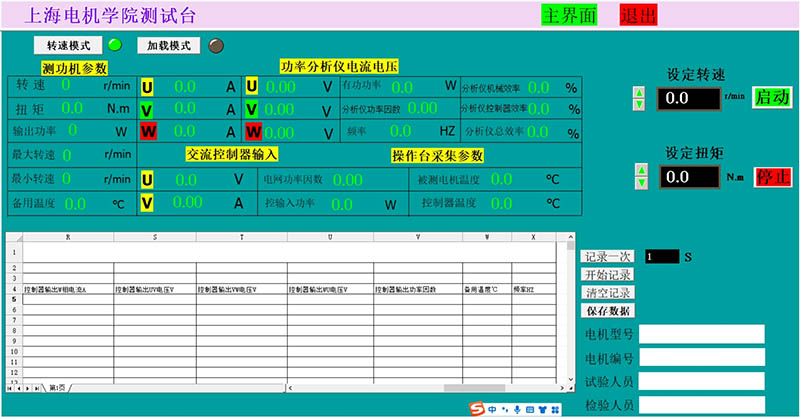
Task: Increase 设定扭矩 with up arrow
Action: pyautogui.click(x=639, y=171)
